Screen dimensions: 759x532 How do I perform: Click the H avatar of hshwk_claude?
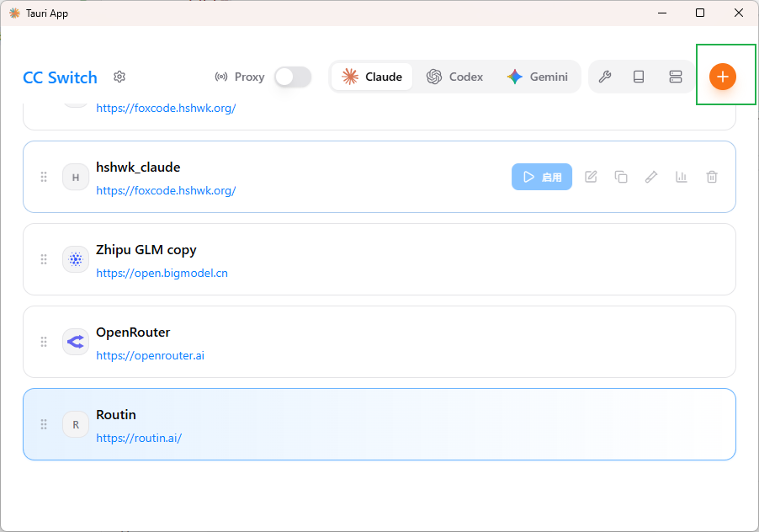click(76, 177)
